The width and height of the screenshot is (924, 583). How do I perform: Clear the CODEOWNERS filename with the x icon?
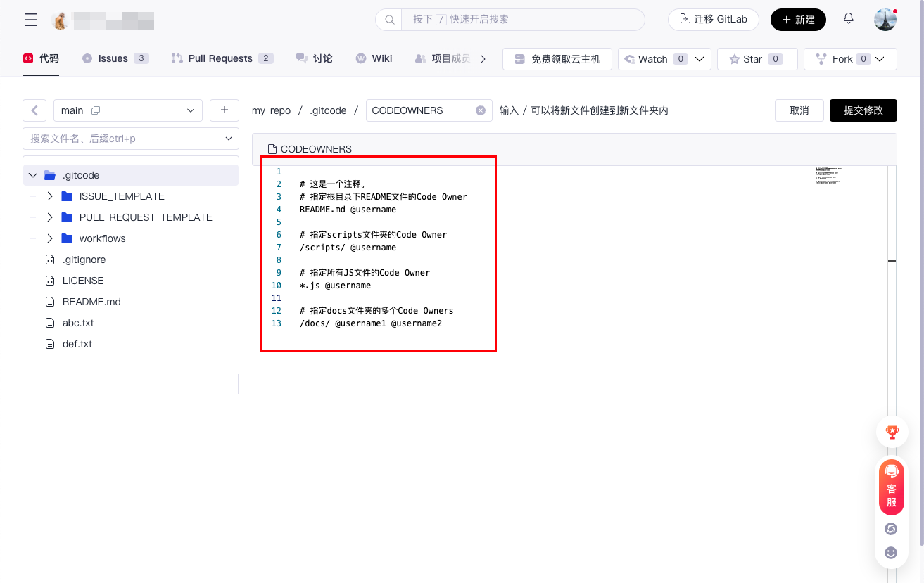pos(481,110)
